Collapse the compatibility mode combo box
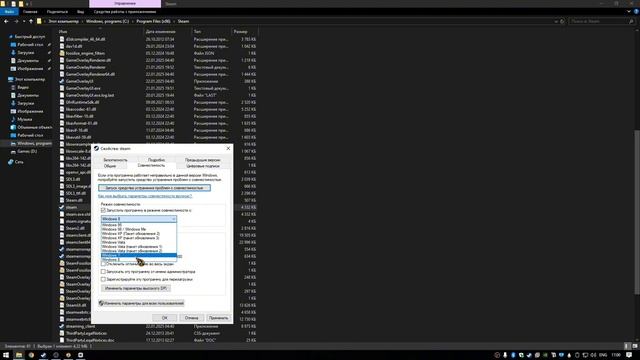Screen dimensions: 640x360 [x=139, y=219]
